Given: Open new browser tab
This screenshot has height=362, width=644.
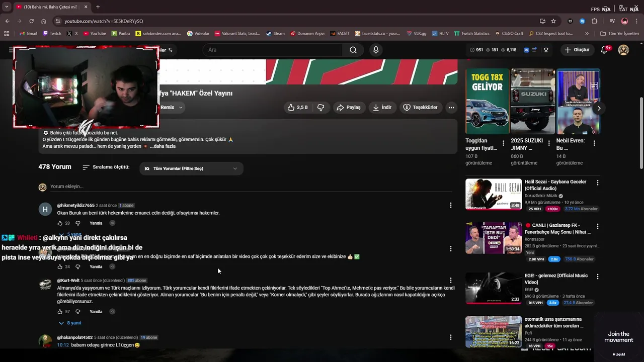Looking at the screenshot, I should pyautogui.click(x=98, y=7).
